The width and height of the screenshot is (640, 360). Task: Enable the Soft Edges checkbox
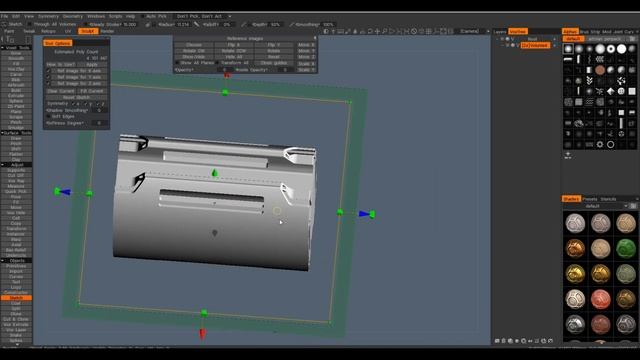point(49,116)
